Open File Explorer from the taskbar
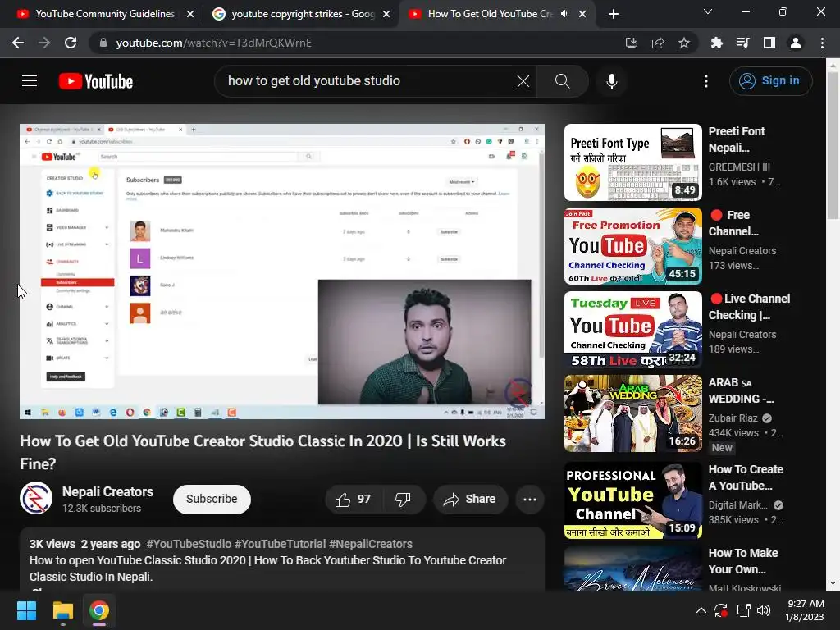 pyautogui.click(x=62, y=610)
